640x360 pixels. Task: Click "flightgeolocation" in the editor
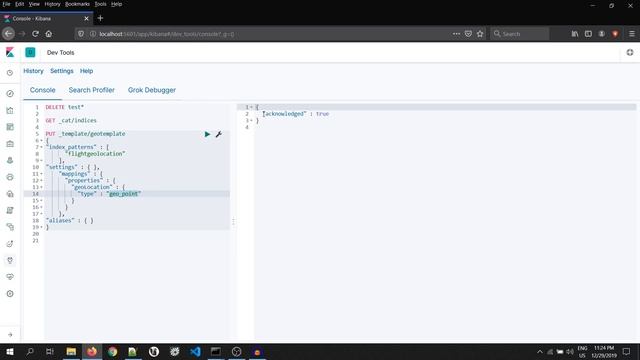95,154
